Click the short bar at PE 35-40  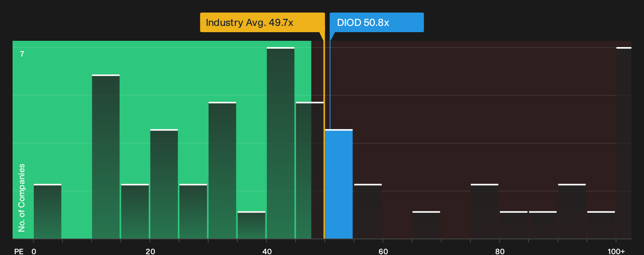click(251, 225)
